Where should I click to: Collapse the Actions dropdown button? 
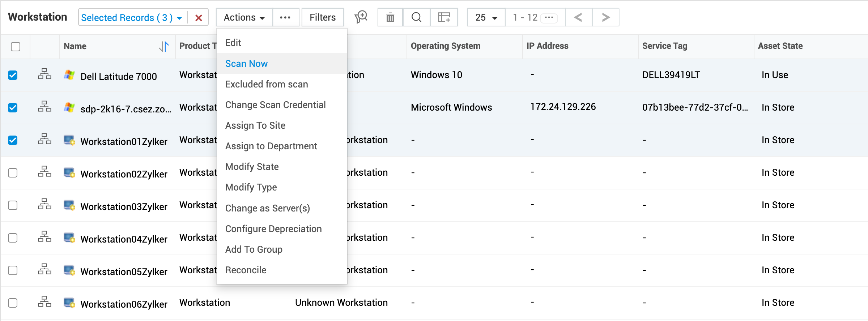pyautogui.click(x=244, y=17)
